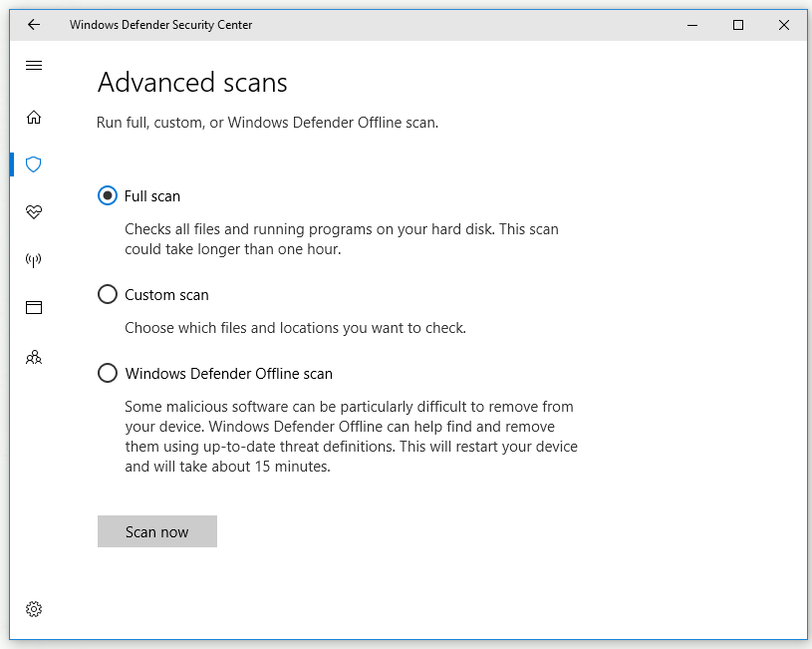Open Device performance & health heart icon
The image size is (812, 649).
tap(34, 211)
